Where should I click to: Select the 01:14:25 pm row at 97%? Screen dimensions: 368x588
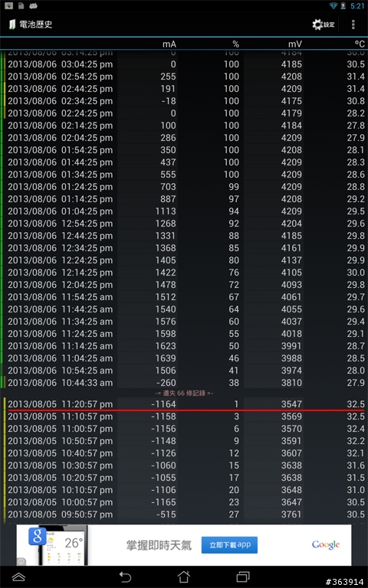(184, 199)
